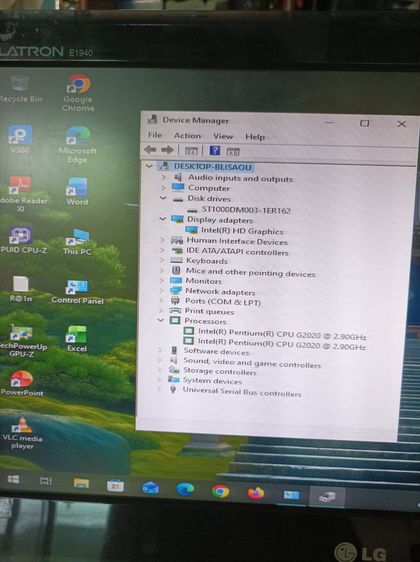Click the toolbar icon right of the Help icon
Image resolution: width=420 pixels, height=562 pixels.
click(x=233, y=152)
